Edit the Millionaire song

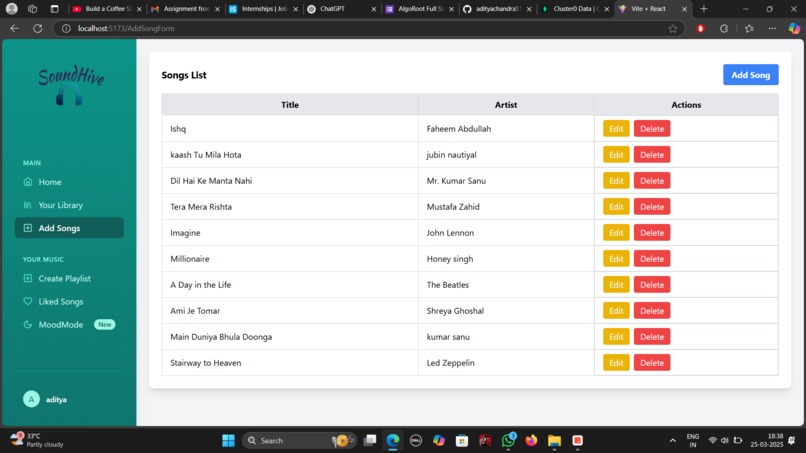pos(616,259)
